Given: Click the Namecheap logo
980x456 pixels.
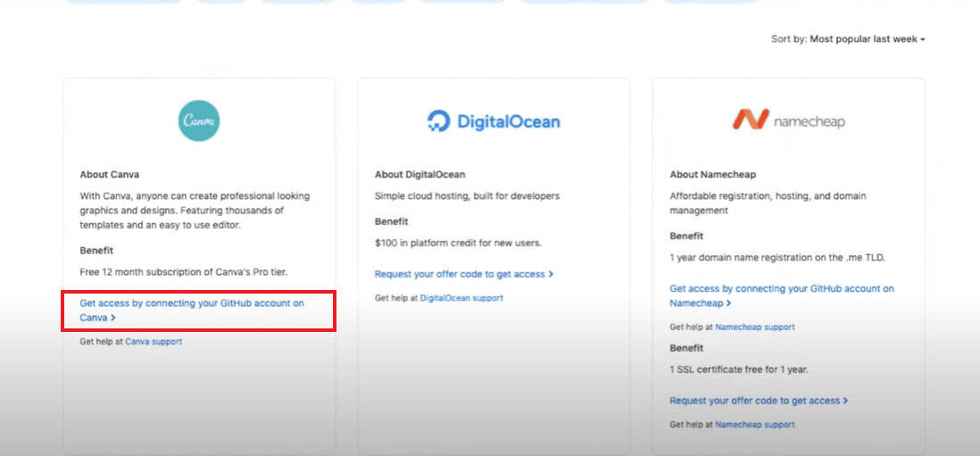Looking at the screenshot, I should [x=788, y=120].
